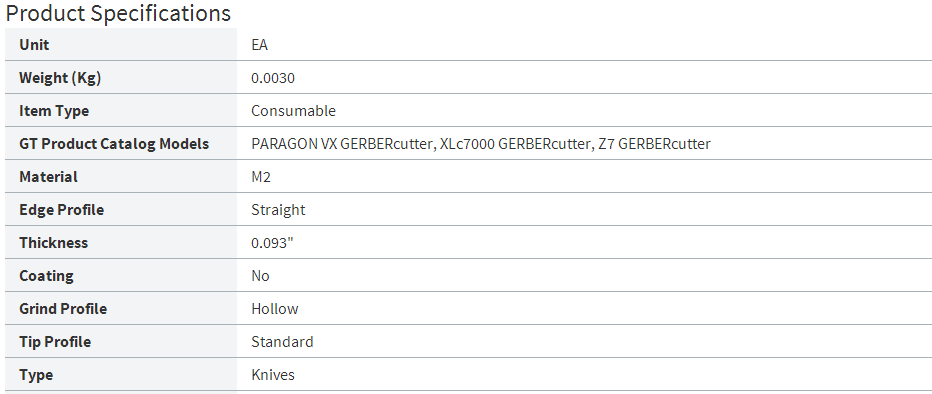Image resolution: width=932 pixels, height=394 pixels.
Task: Click the M2 material value
Action: [x=261, y=176]
